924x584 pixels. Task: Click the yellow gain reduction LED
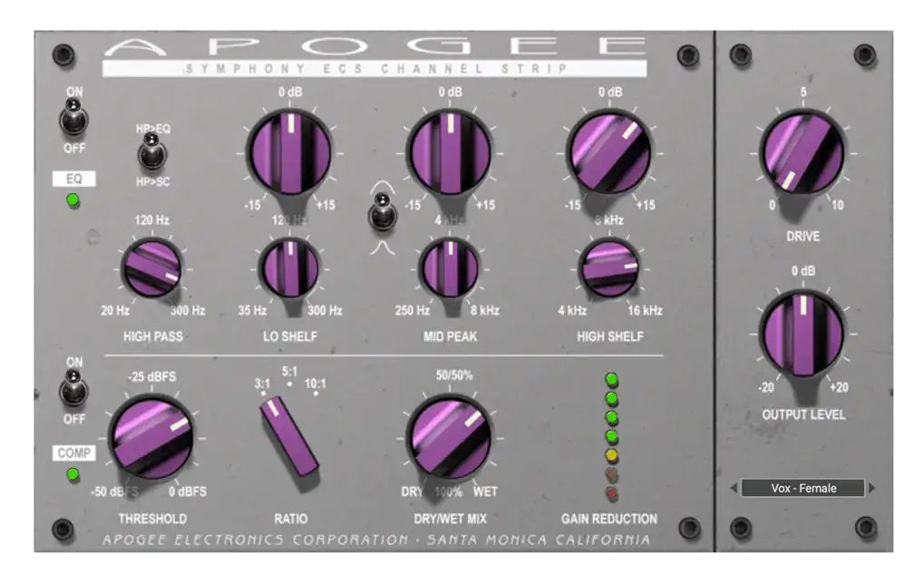click(x=612, y=455)
